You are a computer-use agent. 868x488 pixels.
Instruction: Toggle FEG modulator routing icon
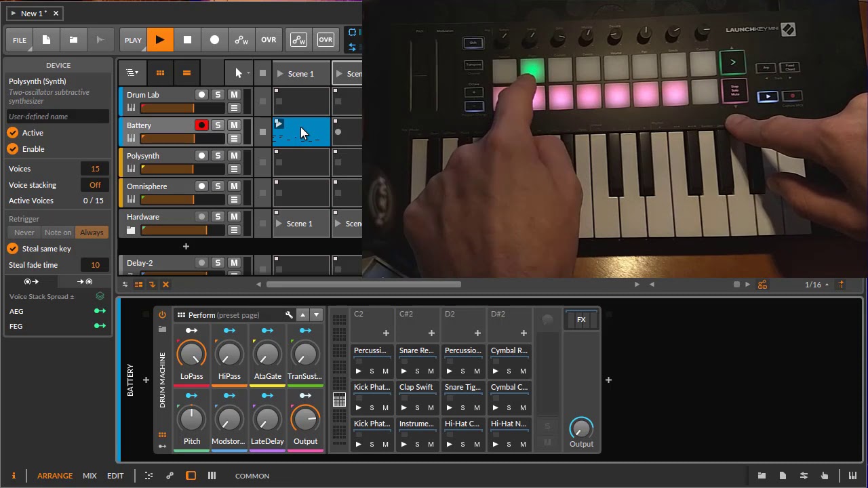[x=100, y=326]
